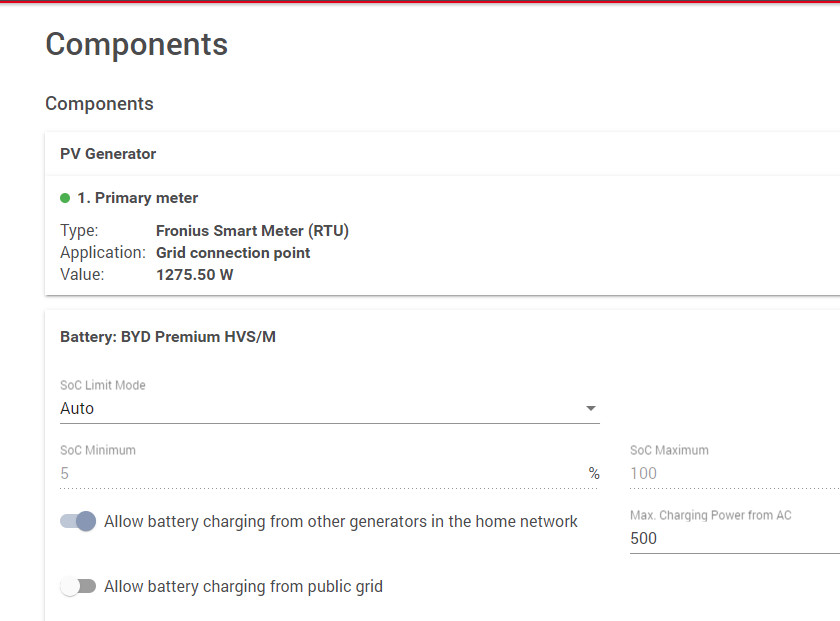Click the green status dot beside Primary meter
This screenshot has width=840, height=621.
(x=65, y=198)
